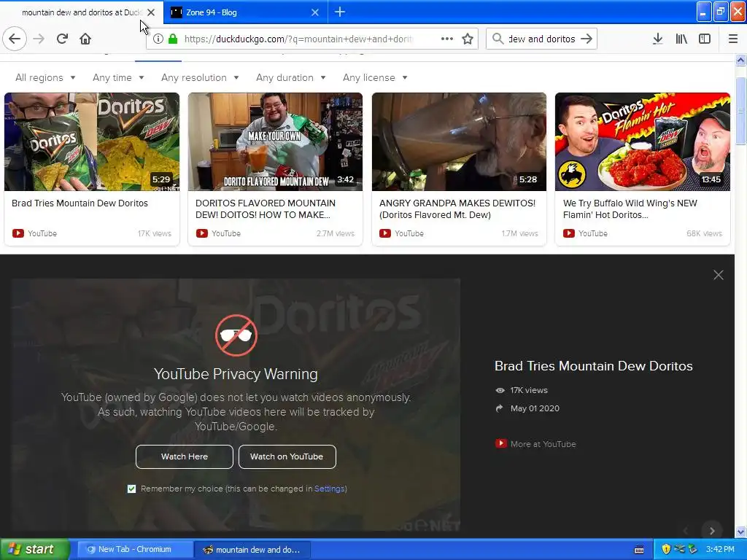Click the dew and doritos search field

tap(542, 39)
